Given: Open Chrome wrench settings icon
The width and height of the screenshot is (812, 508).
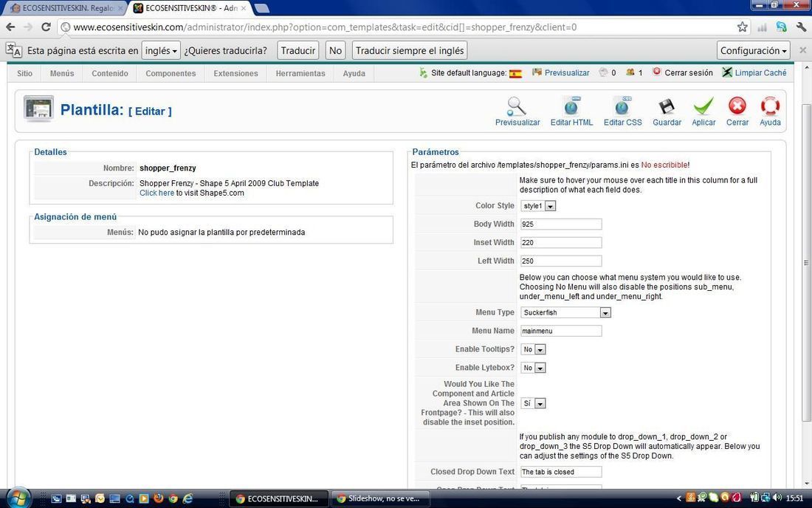Looking at the screenshot, I should tap(801, 27).
